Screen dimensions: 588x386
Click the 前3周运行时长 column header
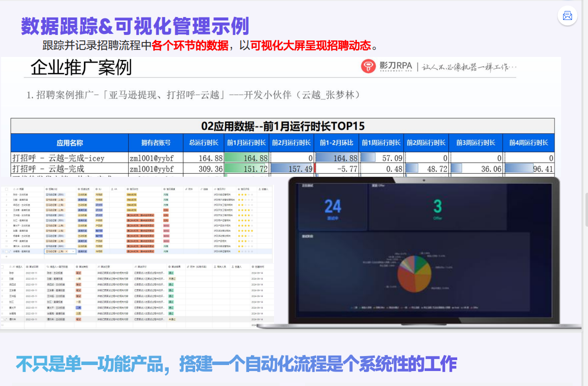coord(476,143)
